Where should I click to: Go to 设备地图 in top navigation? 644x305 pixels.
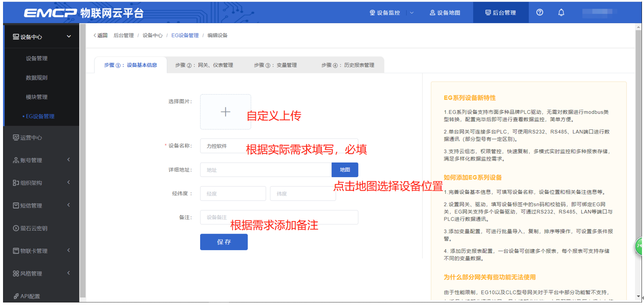(x=445, y=13)
